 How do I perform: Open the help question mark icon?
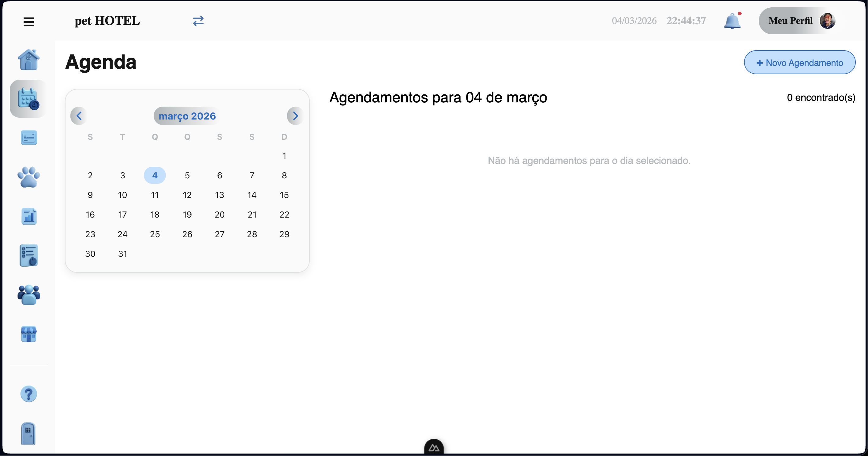(29, 393)
